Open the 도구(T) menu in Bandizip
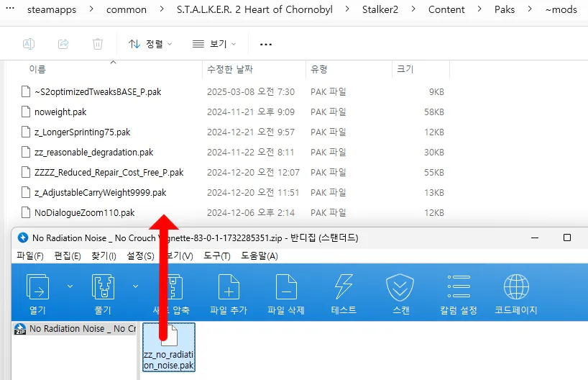This screenshot has height=380, width=588. pos(216,256)
